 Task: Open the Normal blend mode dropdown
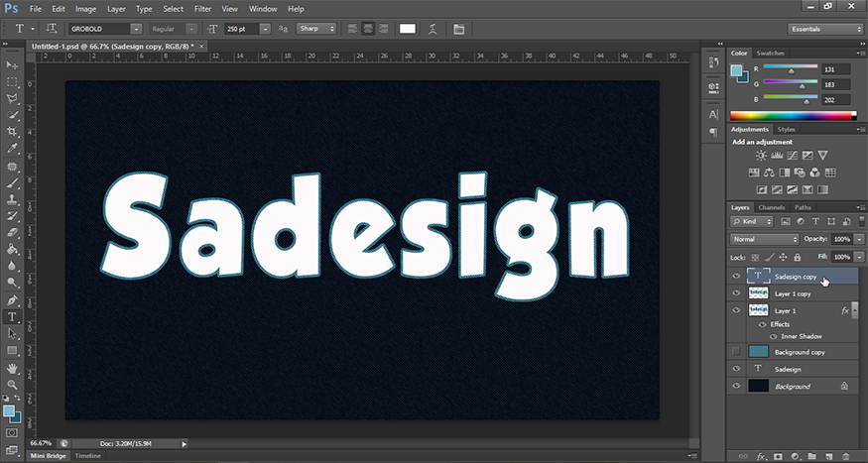click(764, 240)
